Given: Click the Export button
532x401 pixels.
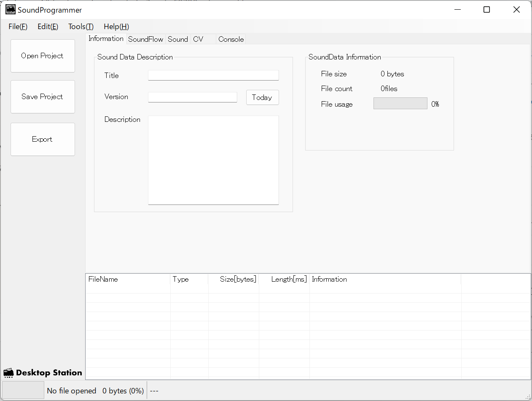Looking at the screenshot, I should click(43, 139).
